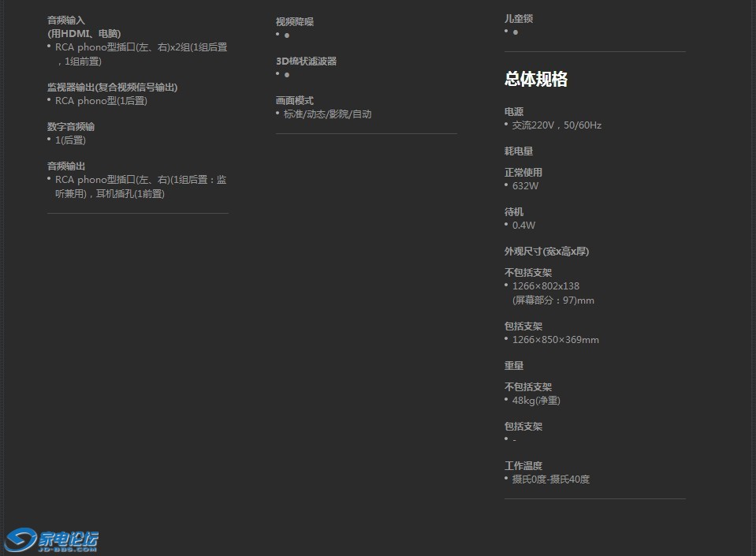Select the 1266×850×369mm dimension text
The image size is (756, 556).
(x=555, y=340)
